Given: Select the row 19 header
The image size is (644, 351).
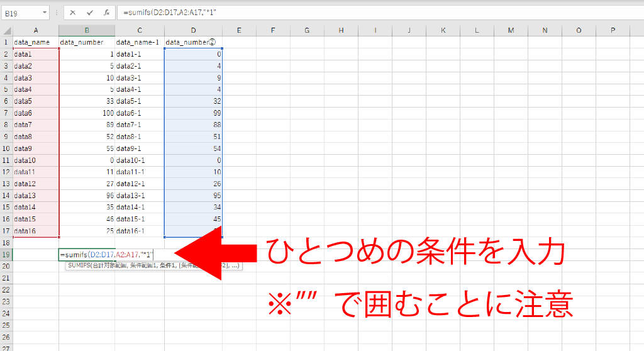Looking at the screenshot, I should (x=6, y=254).
